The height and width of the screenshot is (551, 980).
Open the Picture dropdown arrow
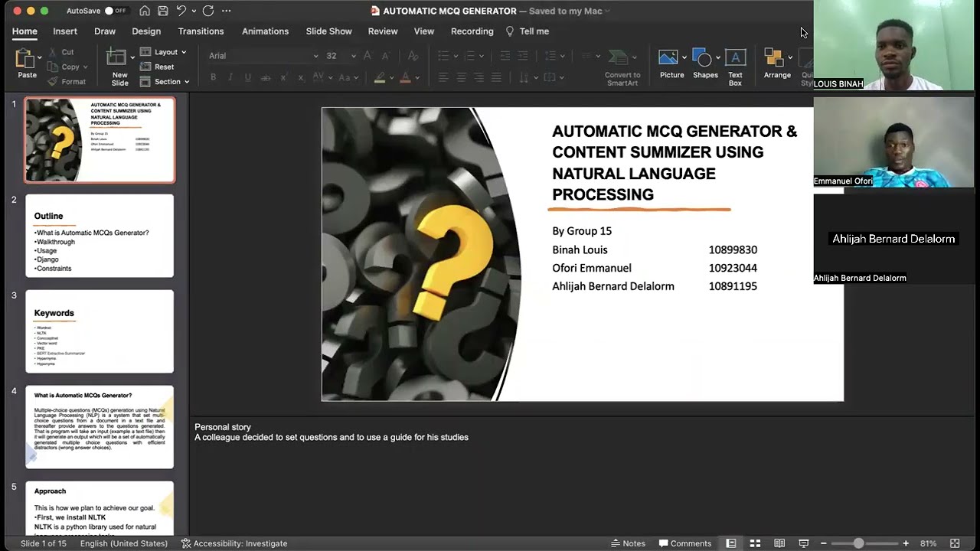click(684, 58)
